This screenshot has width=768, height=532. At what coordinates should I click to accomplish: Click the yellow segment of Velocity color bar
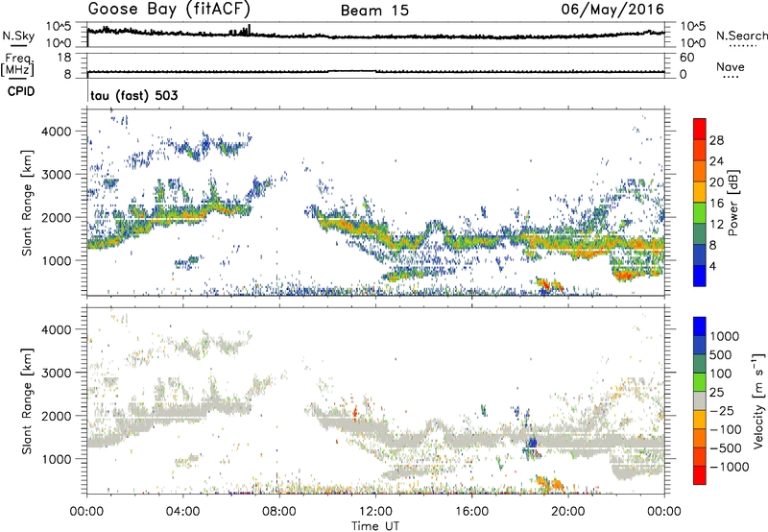pos(700,419)
